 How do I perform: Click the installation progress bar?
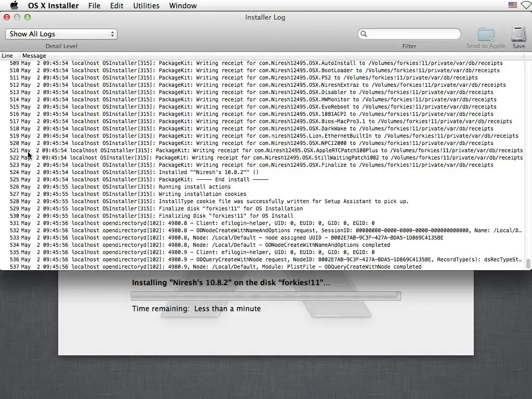coord(265,296)
